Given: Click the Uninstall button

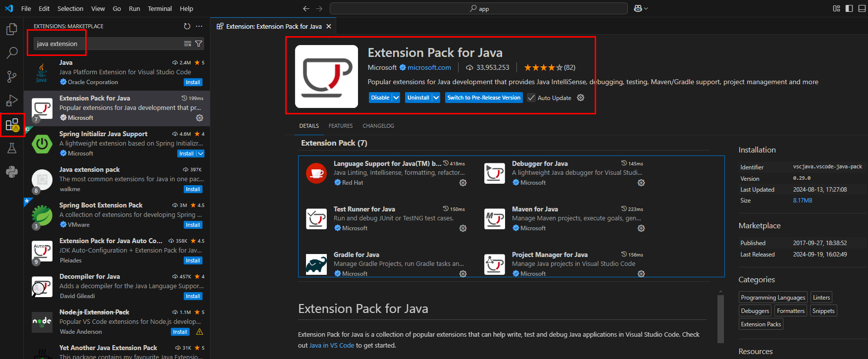Looking at the screenshot, I should [x=418, y=98].
